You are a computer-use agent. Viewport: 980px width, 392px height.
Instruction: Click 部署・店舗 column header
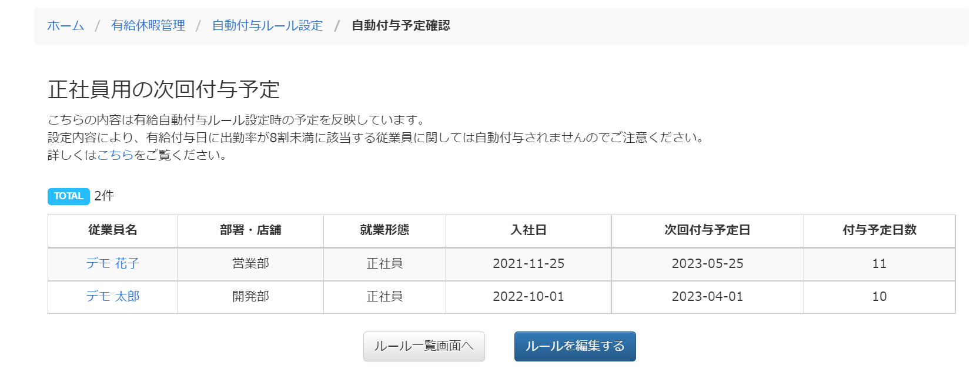tap(250, 230)
